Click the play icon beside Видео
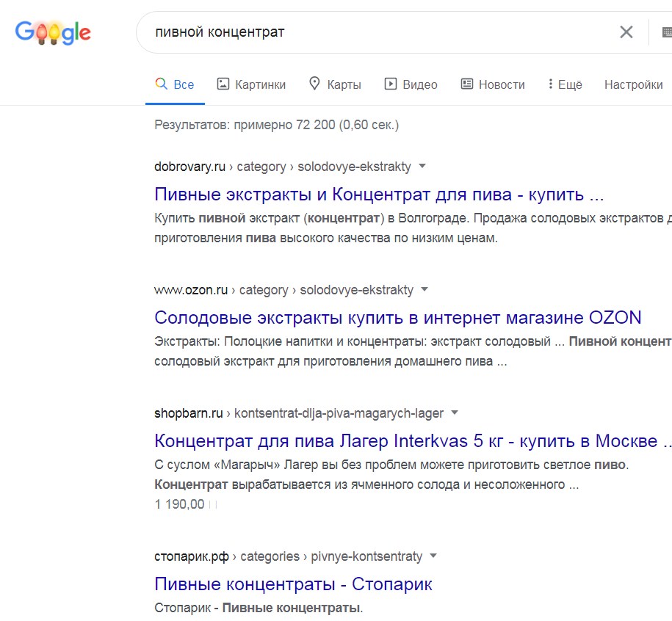 (x=391, y=84)
